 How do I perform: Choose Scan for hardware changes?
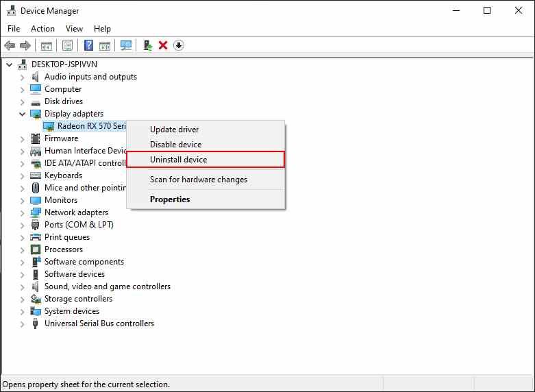pyautogui.click(x=206, y=180)
